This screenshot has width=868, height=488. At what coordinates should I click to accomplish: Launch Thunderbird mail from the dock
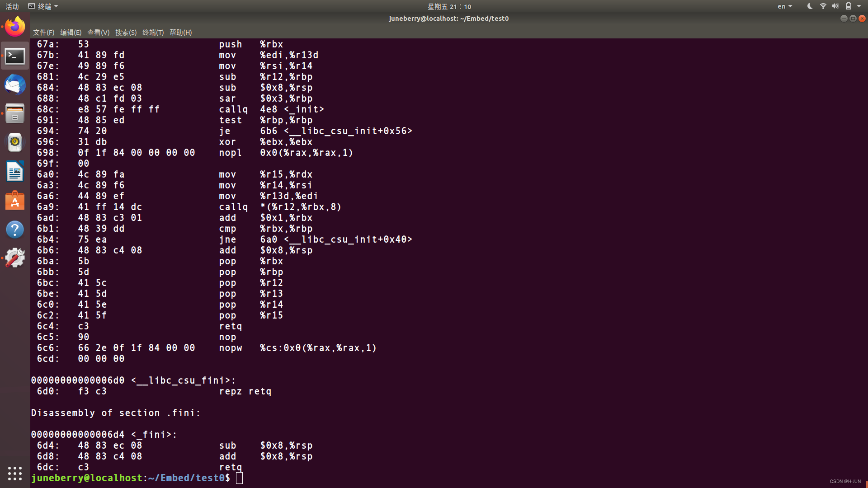pos(15,85)
